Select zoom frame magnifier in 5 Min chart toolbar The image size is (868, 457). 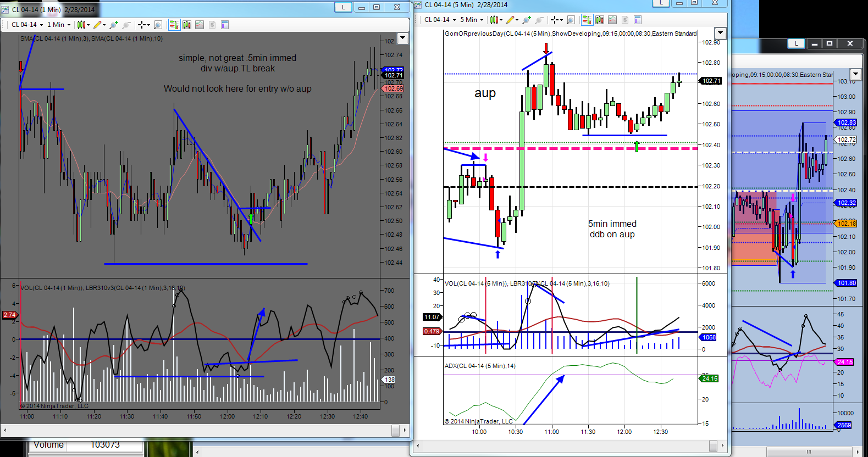(571, 20)
